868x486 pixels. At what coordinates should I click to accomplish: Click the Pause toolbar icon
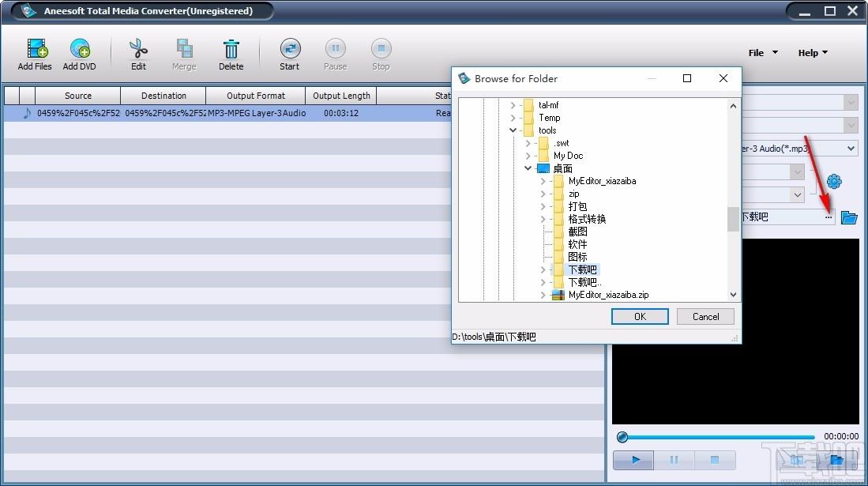pos(336,49)
